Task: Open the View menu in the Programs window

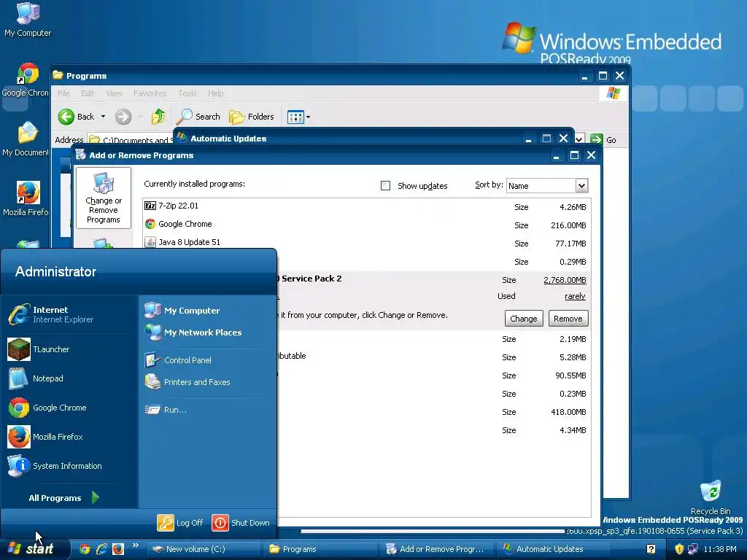Action: pos(114,93)
